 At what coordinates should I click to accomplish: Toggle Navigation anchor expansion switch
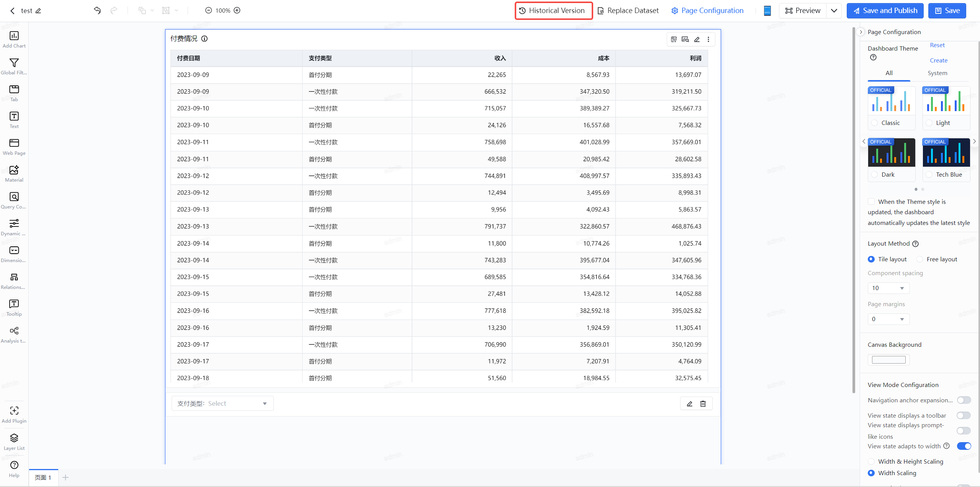click(964, 400)
